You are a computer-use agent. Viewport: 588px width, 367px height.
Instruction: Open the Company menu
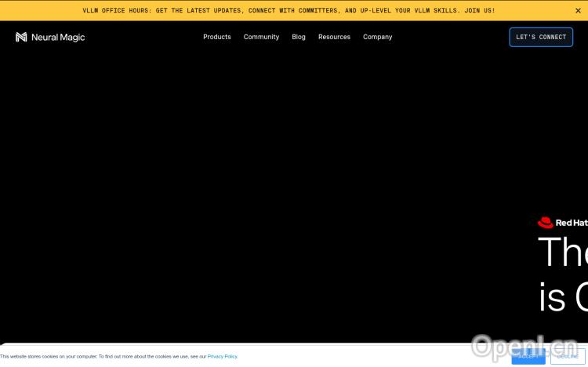(377, 37)
